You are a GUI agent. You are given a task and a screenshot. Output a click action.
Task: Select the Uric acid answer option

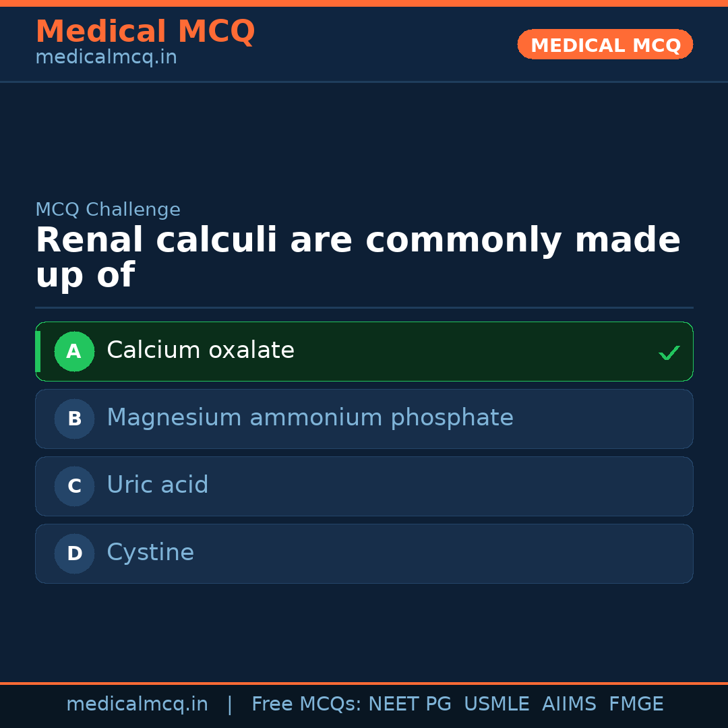pos(364,486)
